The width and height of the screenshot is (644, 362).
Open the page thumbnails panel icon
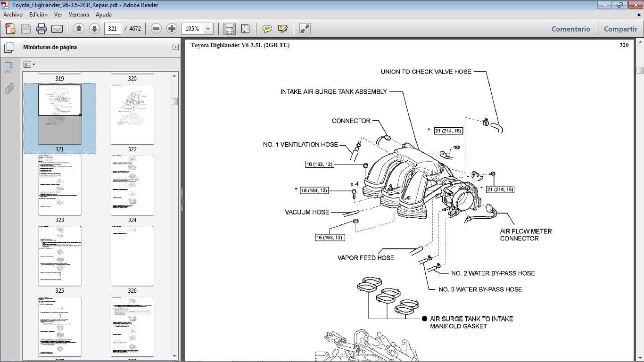(9, 47)
